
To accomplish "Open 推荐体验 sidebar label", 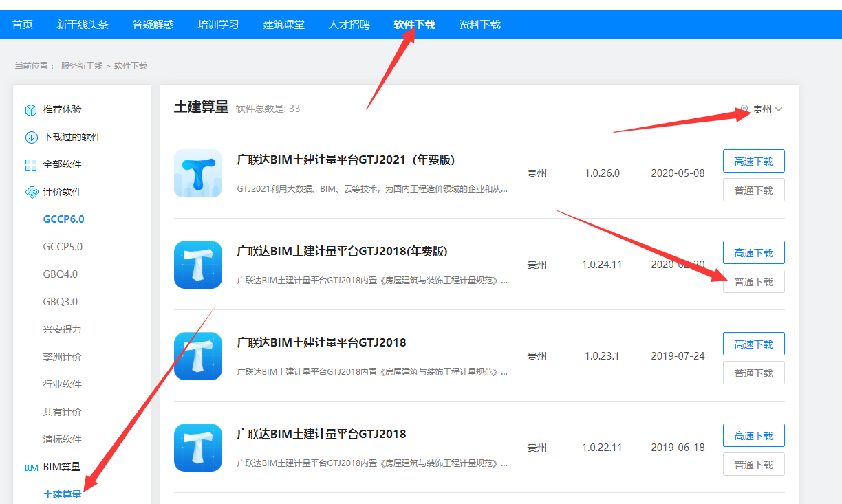I will click(62, 110).
